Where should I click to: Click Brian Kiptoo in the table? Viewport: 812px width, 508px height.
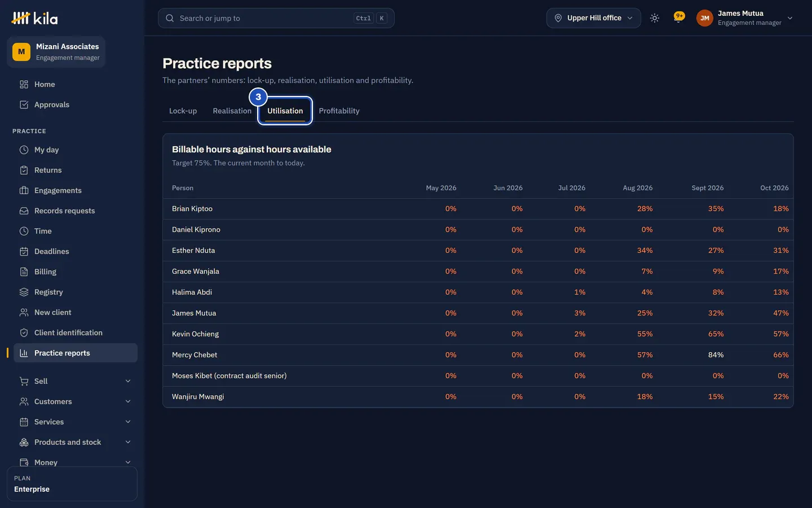click(x=192, y=209)
